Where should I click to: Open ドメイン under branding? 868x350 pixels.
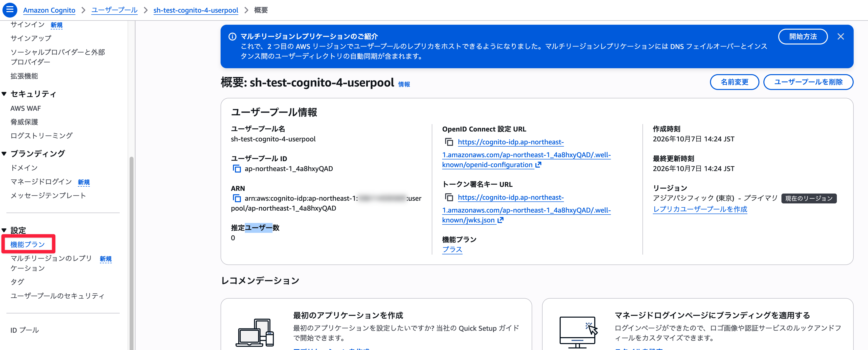pos(24,168)
